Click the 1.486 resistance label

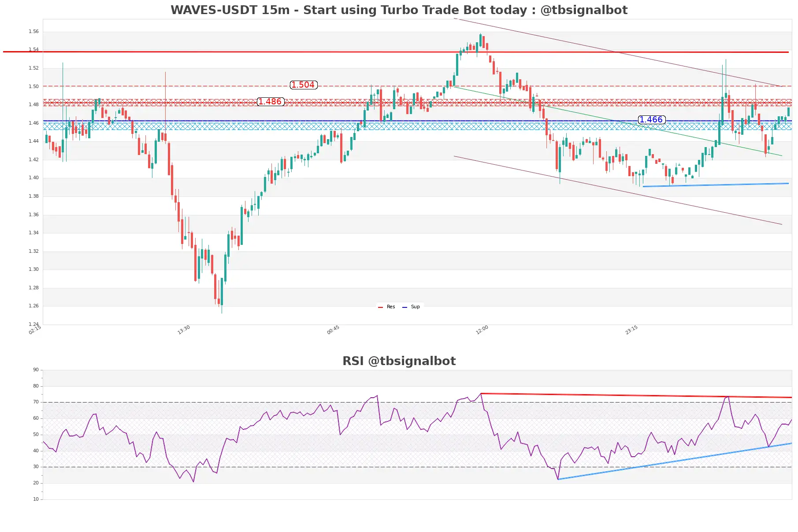[271, 102]
